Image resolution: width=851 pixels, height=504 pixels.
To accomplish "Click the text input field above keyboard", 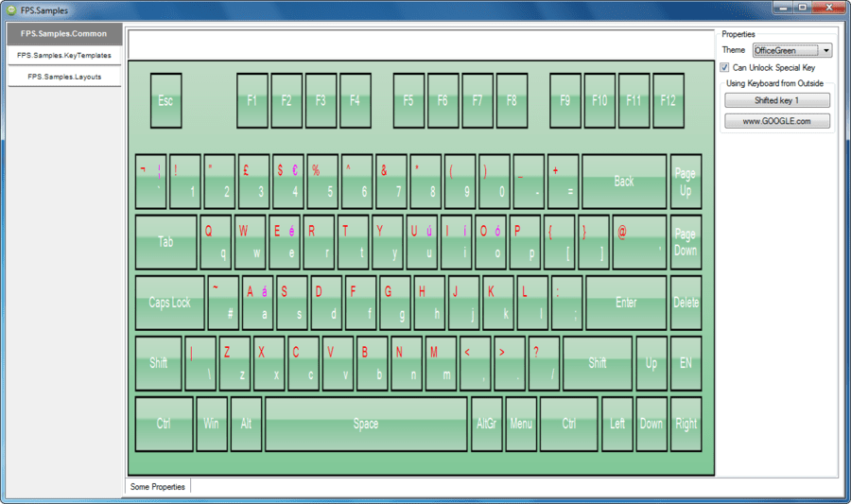I will [421, 44].
